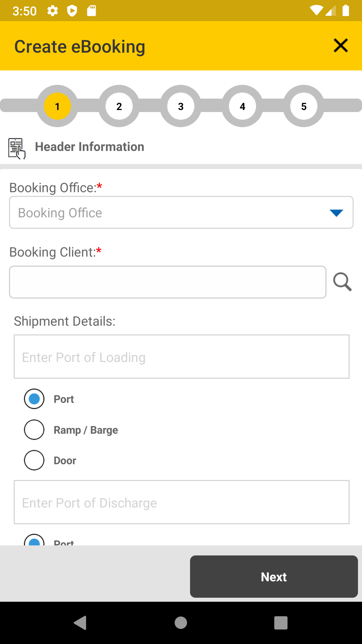
Task: Tap the Booking Client search magnifier icon
Action: coord(342,282)
